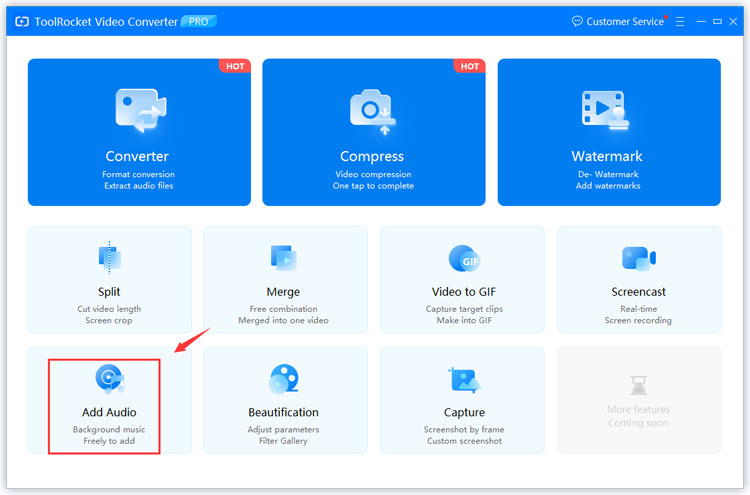Viewport: 750px width, 495px height.
Task: Click 'Freely to add' text
Action: [x=109, y=441]
